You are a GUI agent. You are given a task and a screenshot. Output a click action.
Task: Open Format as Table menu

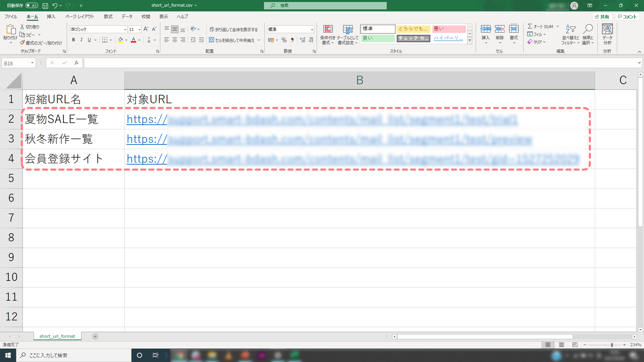point(348,34)
